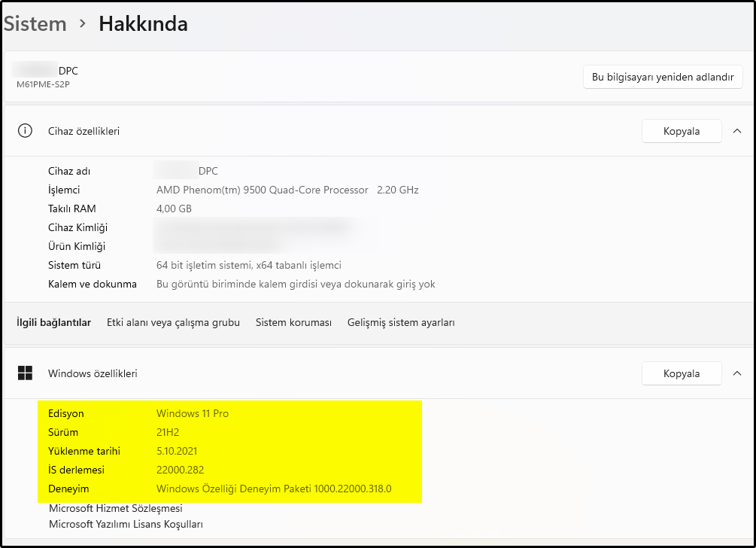Open Sistem koruması link
This screenshot has width=756, height=548.
click(x=293, y=322)
